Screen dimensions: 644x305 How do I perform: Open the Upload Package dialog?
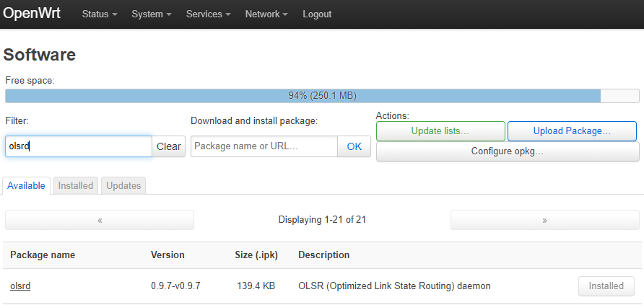click(572, 131)
